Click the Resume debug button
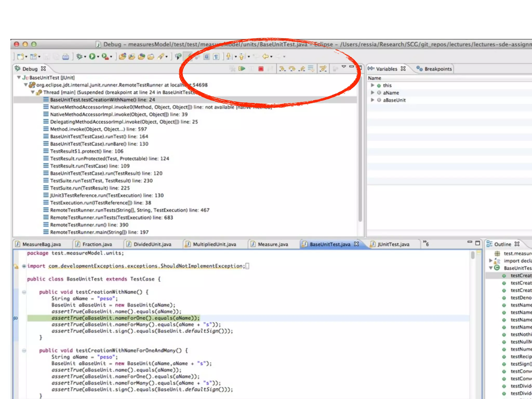The height and width of the screenshot is (399, 532). tap(242, 69)
